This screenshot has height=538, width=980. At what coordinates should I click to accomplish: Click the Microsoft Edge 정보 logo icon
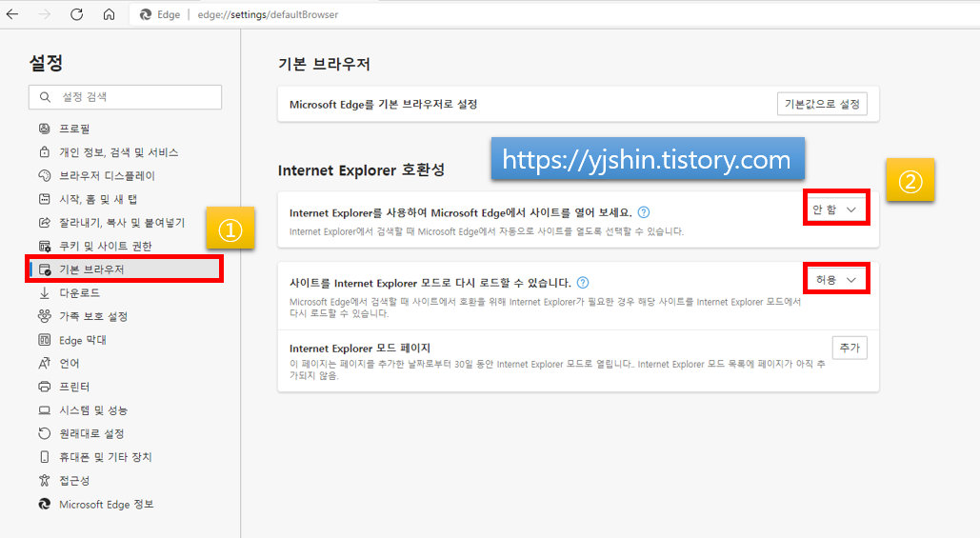pyautogui.click(x=45, y=504)
